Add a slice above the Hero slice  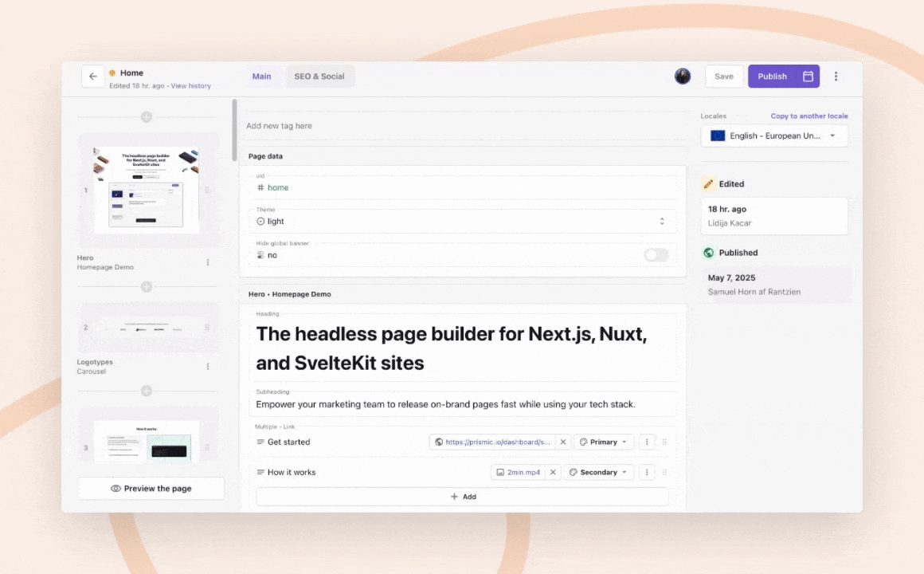(x=147, y=117)
